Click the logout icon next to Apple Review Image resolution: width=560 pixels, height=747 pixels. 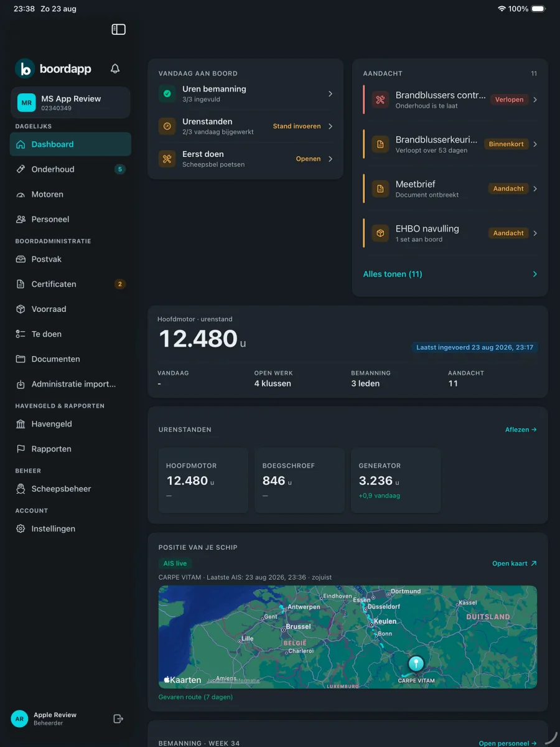pos(118,719)
